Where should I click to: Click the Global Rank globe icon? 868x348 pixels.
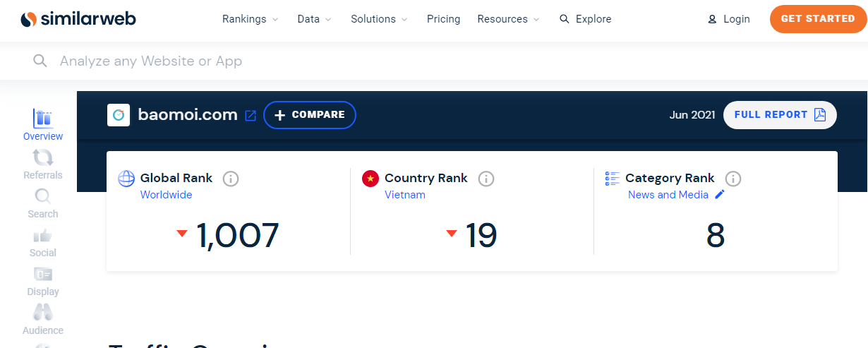tap(126, 179)
